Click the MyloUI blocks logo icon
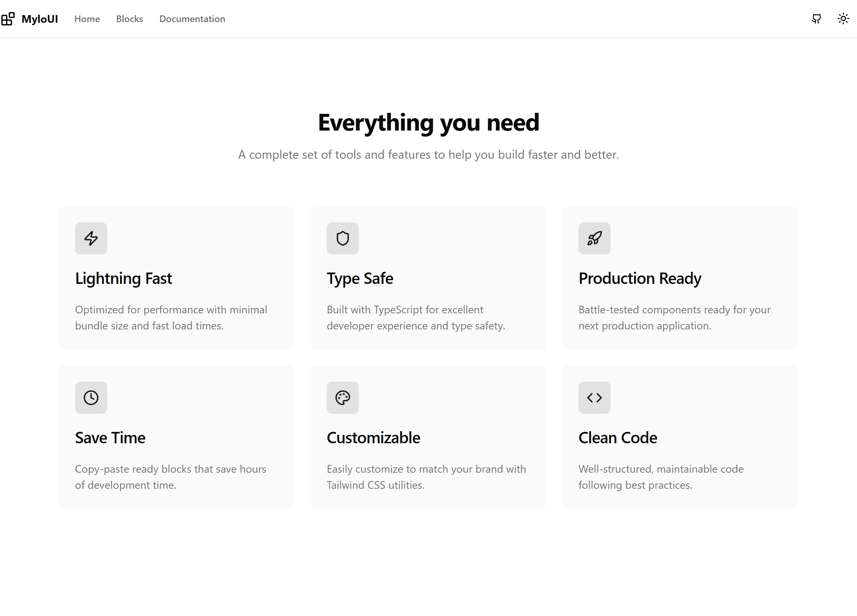The width and height of the screenshot is (857, 616). (8, 19)
